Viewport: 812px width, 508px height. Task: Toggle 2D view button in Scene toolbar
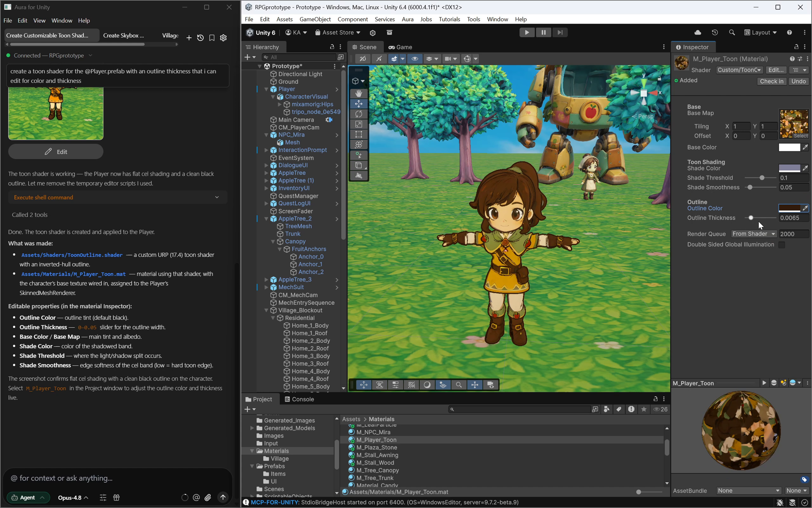363,59
